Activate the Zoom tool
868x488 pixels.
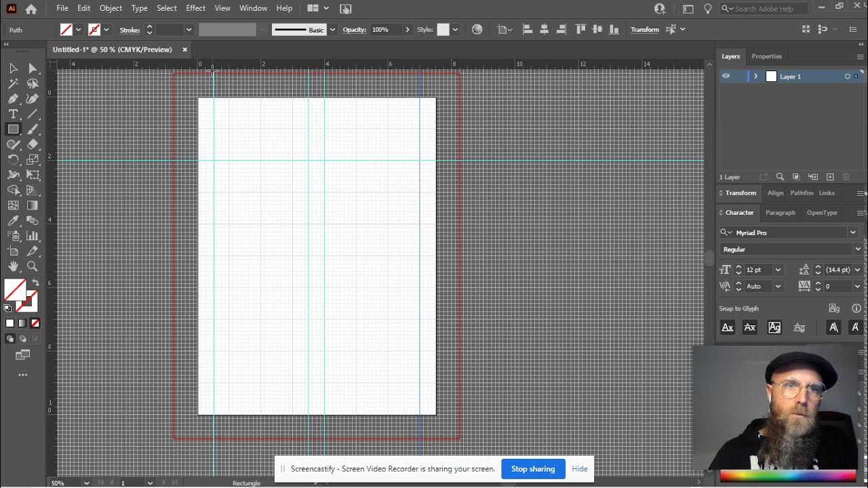tap(33, 266)
